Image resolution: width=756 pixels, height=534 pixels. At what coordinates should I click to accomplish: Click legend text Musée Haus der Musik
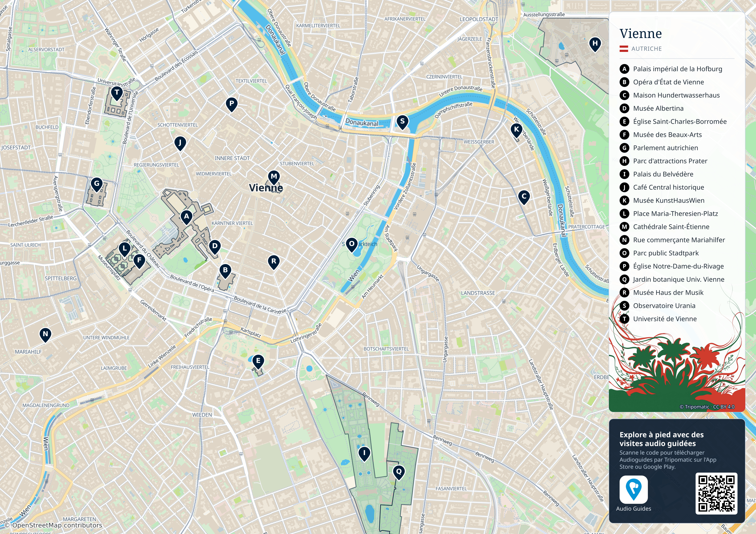click(x=668, y=293)
